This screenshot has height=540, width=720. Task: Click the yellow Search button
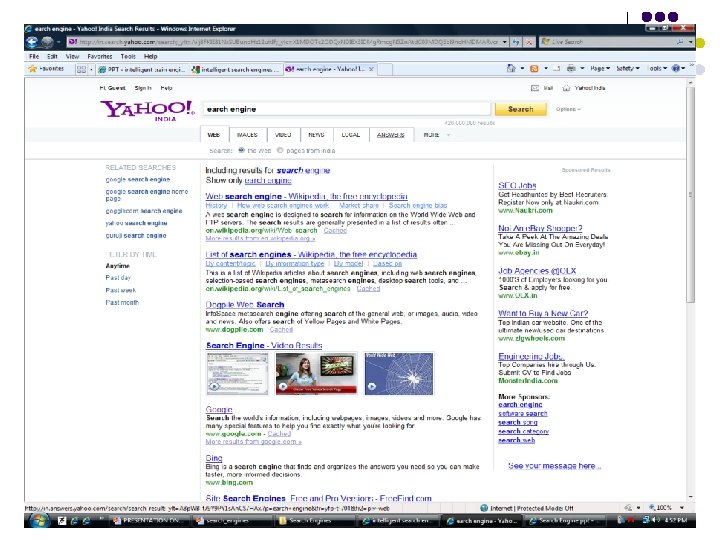click(521, 109)
